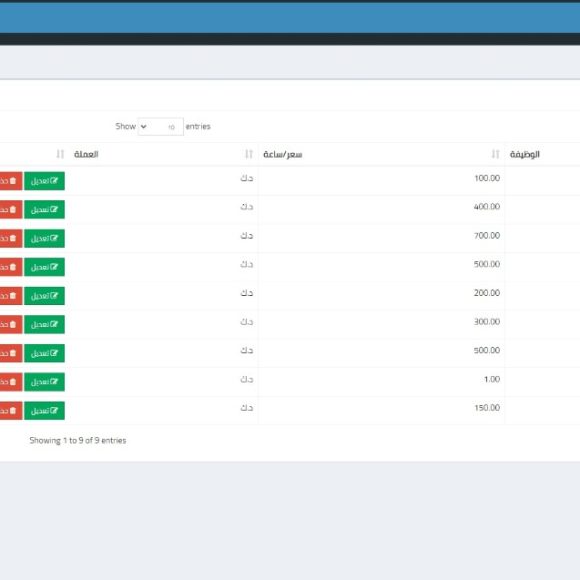The image size is (580, 580).
Task: Select the 1.00 price cell
Action: [492, 379]
